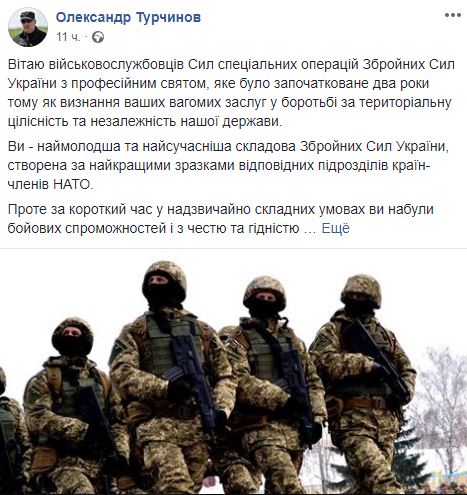Open Олександр Турчинов's round profile picture

(28, 27)
